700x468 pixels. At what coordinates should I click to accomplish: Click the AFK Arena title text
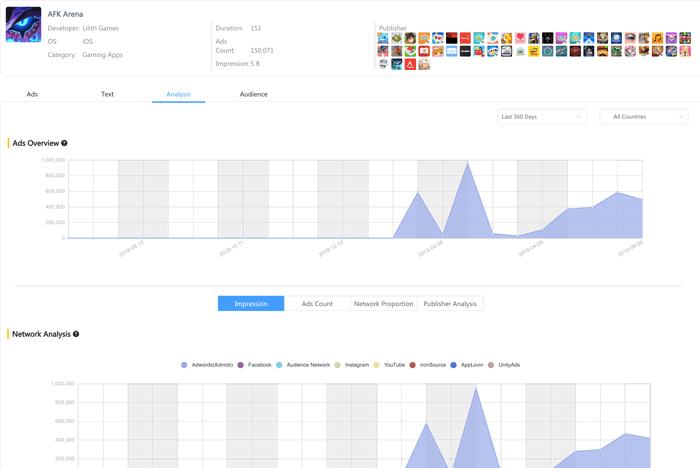click(65, 14)
